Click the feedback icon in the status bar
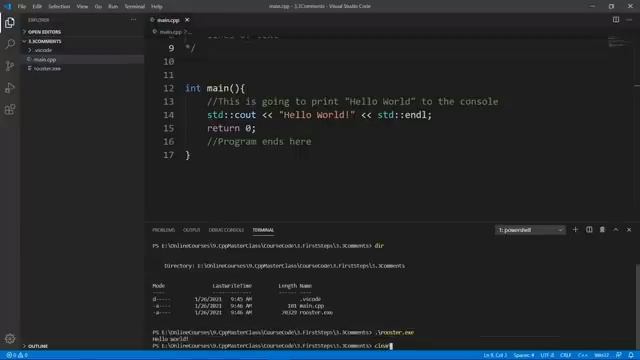This screenshot has width=640, height=360. click(619, 355)
